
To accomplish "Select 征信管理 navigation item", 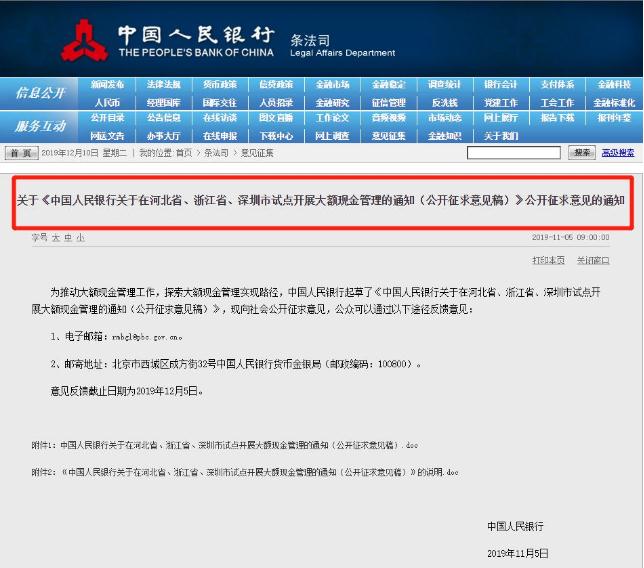I will [389, 103].
